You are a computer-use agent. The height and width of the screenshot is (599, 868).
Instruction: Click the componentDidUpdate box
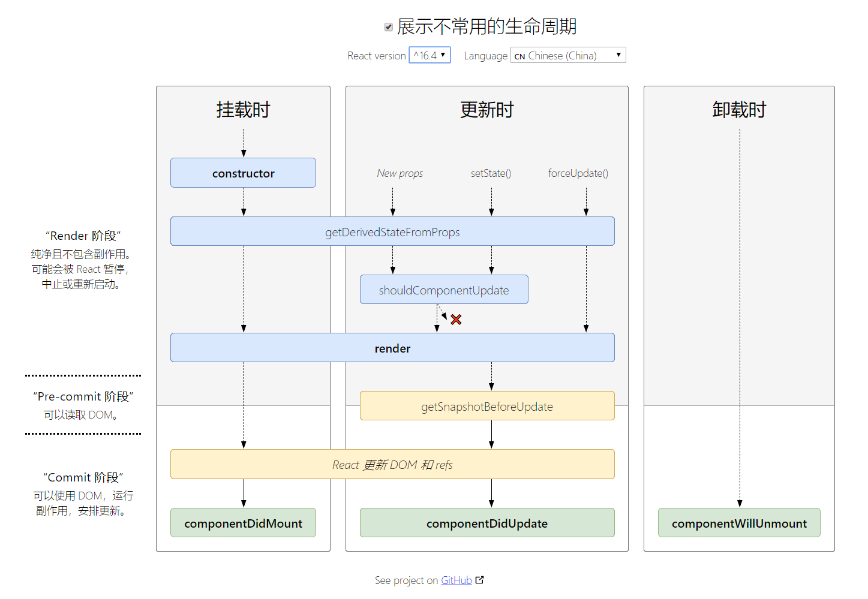(x=487, y=523)
